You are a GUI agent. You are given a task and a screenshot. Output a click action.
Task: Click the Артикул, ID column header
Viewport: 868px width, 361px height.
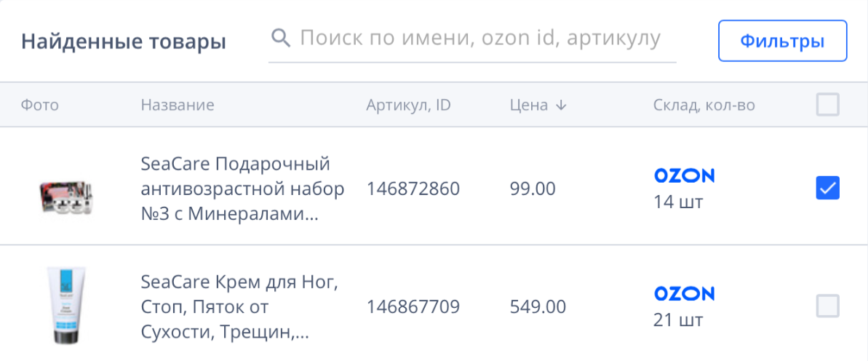[x=408, y=106]
